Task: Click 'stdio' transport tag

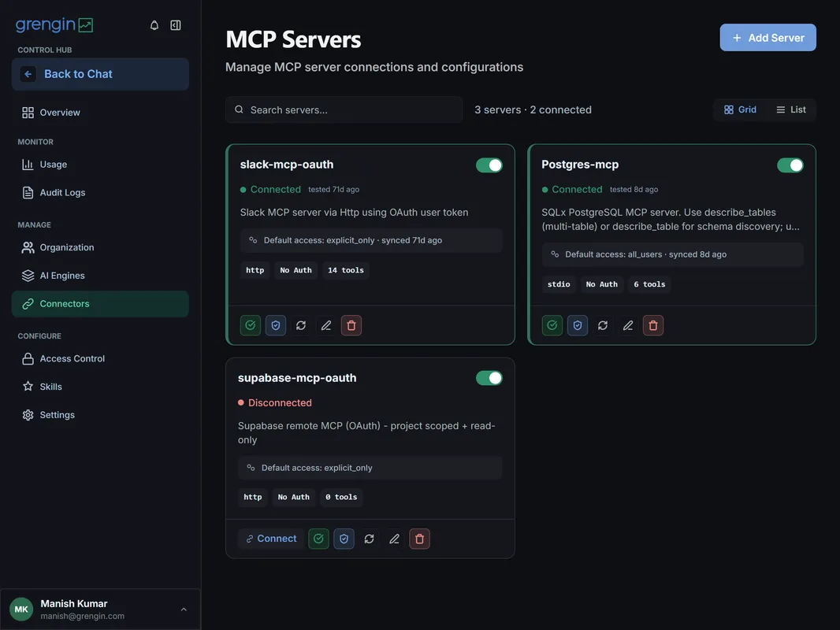Action: [558, 284]
